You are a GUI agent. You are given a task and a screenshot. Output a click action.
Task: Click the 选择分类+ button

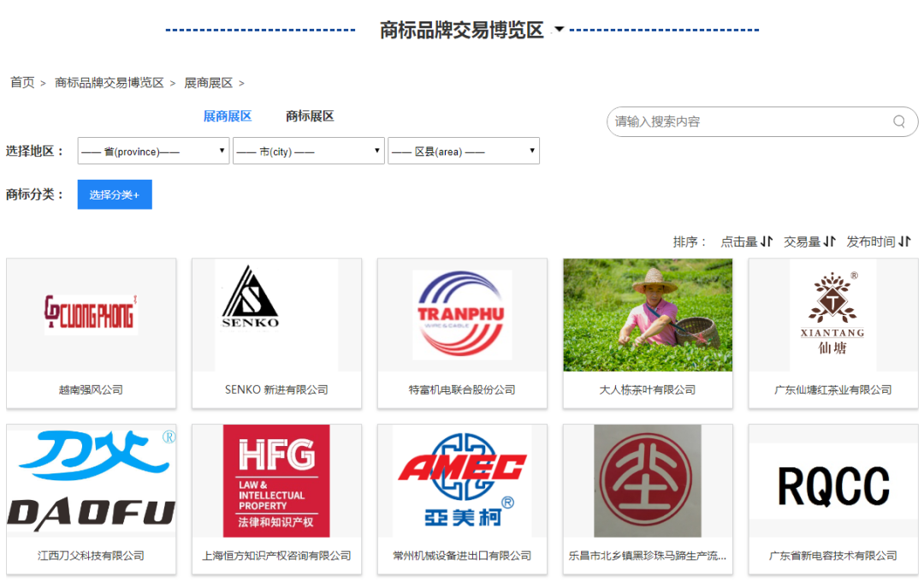(115, 194)
